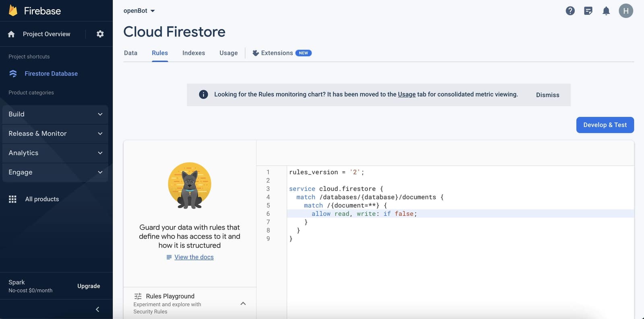Open the Extensions tab
The width and height of the screenshot is (644, 319).
point(282,53)
